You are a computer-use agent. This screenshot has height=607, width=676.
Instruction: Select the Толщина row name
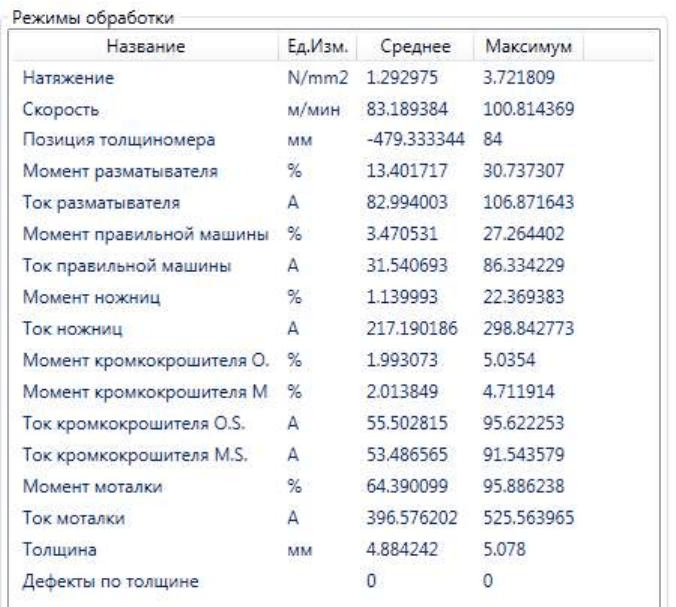click(x=59, y=549)
